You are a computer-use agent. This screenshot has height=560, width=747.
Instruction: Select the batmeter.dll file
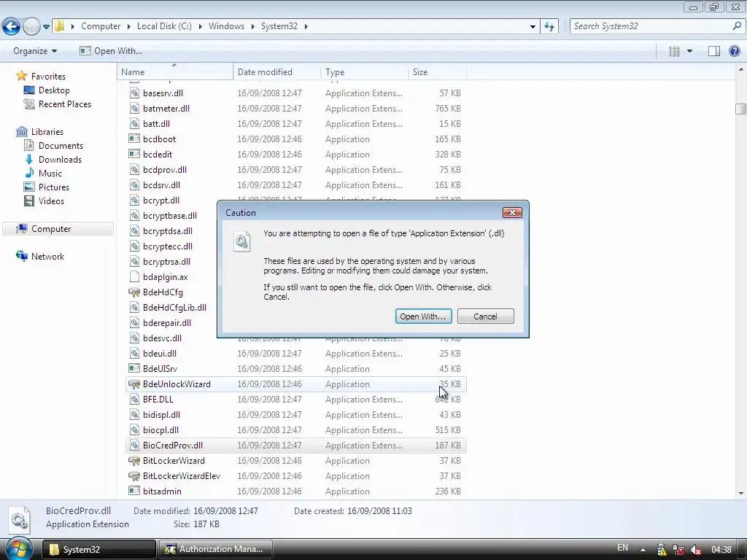tap(166, 108)
